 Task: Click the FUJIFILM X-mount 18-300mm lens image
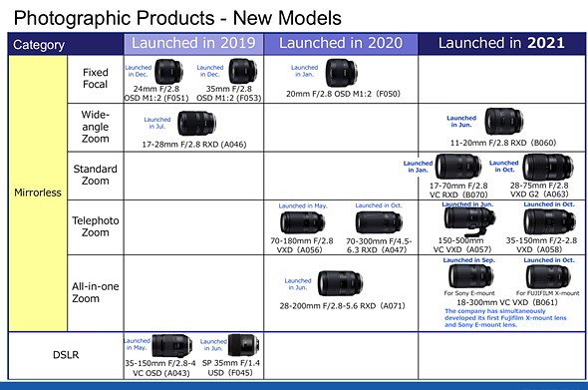[548, 276]
